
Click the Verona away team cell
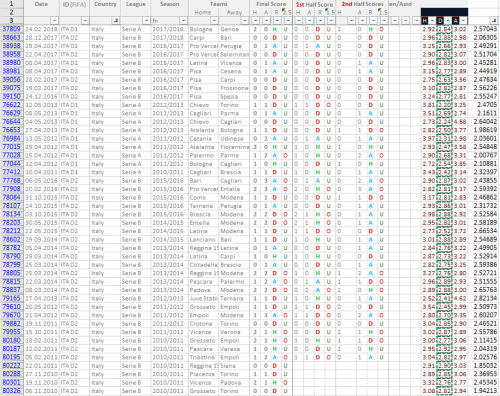coord(234,332)
